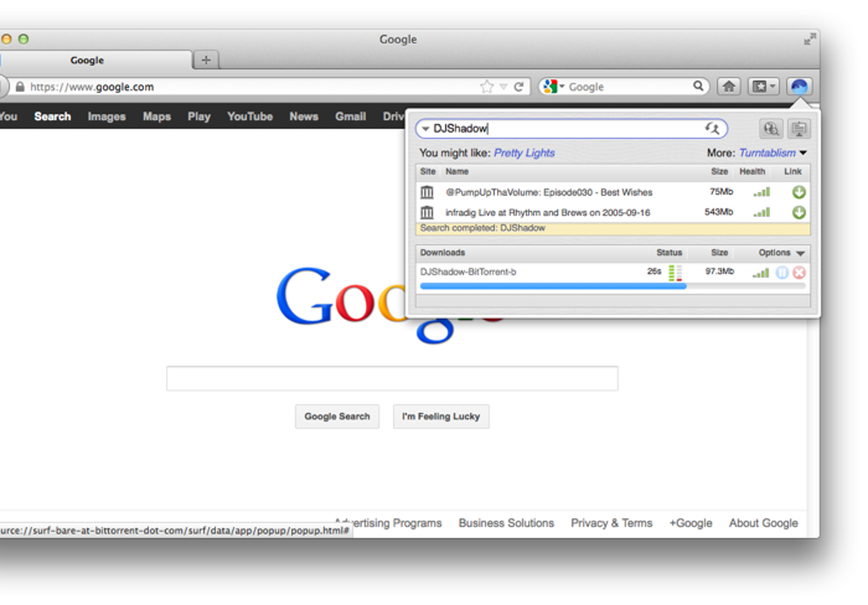This screenshot has height=605, width=868.
Task: Click archive site icon for PumpUpThaVolume row
Action: coord(427,192)
